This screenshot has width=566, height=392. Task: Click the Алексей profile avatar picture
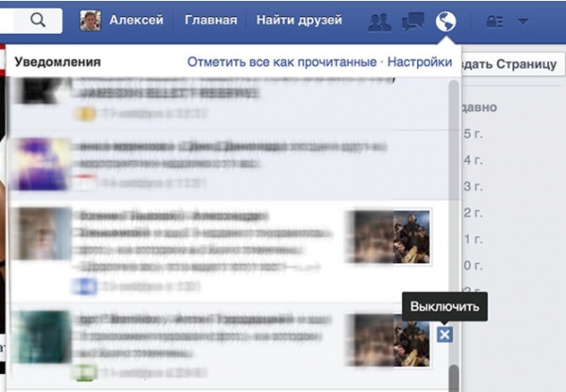91,19
